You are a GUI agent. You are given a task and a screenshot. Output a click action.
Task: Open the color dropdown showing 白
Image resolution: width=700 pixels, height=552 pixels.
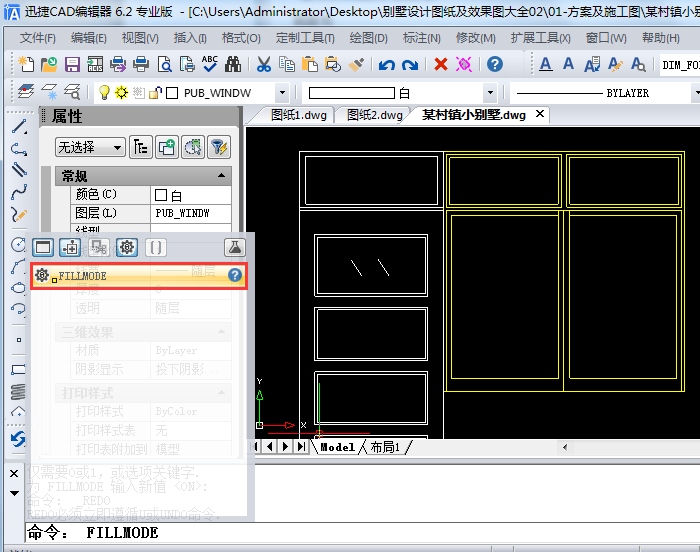coord(490,93)
